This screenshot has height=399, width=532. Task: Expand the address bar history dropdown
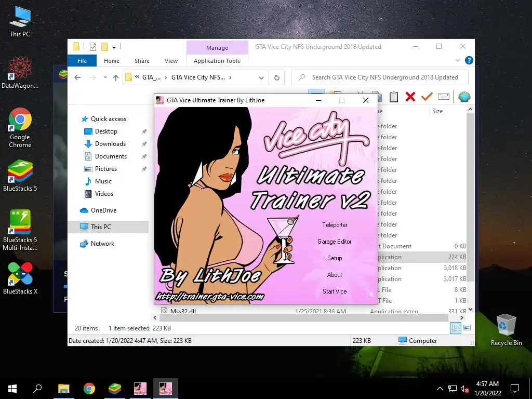[261, 78]
